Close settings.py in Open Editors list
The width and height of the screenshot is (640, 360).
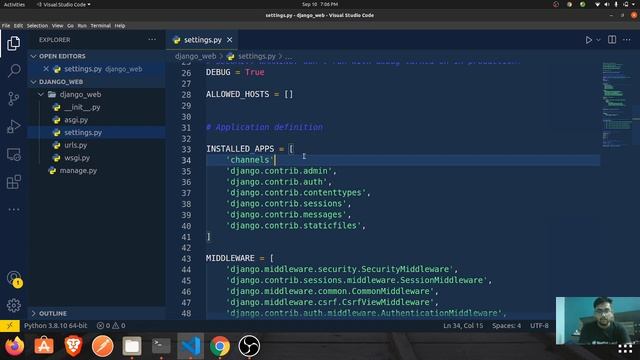pos(46,69)
